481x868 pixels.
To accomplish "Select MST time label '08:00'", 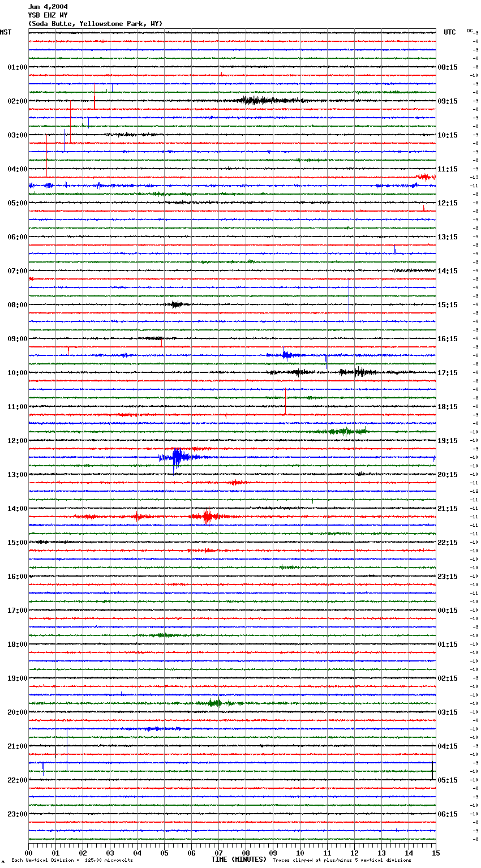I will pos(18,305).
